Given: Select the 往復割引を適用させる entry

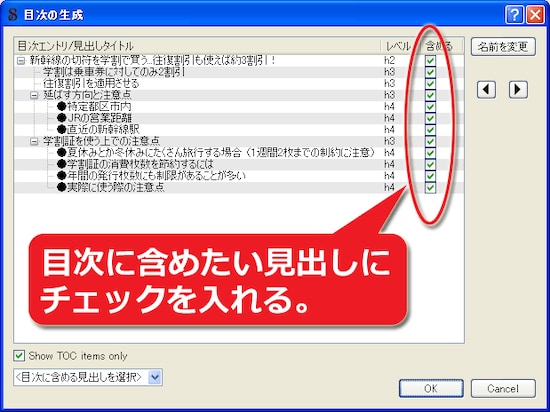Looking at the screenshot, I should pyautogui.click(x=91, y=83).
